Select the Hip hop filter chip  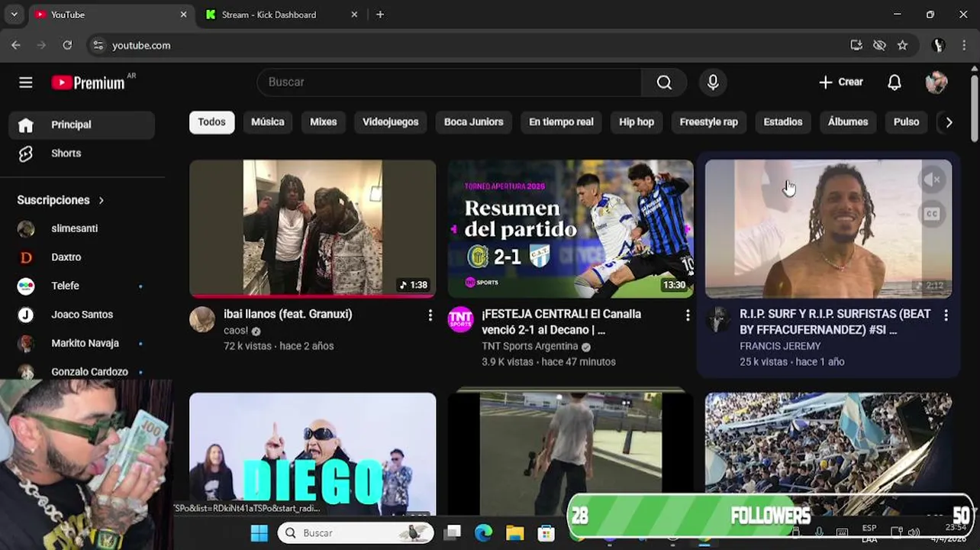pos(637,122)
